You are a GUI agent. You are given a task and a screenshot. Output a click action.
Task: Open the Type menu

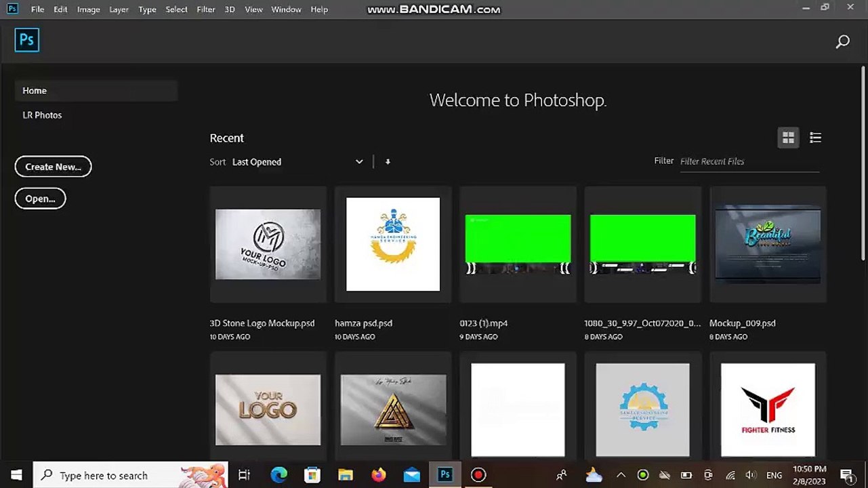(147, 9)
